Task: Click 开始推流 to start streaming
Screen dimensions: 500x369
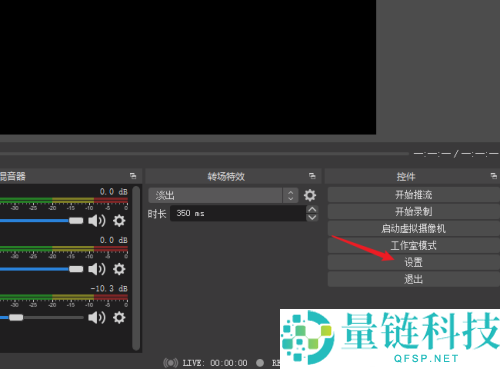Action: (x=413, y=195)
